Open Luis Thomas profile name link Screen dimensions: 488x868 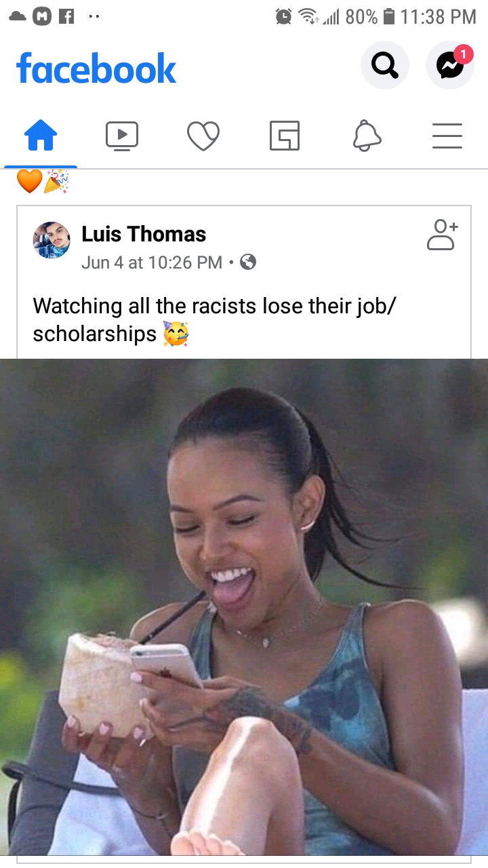[144, 234]
